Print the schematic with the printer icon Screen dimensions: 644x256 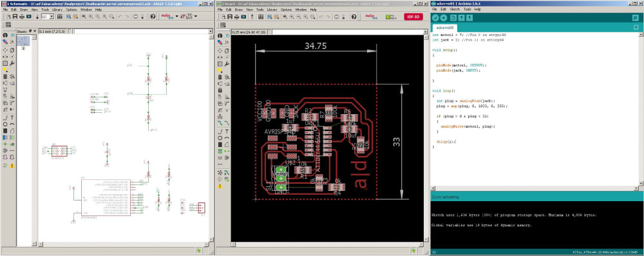(x=22, y=17)
